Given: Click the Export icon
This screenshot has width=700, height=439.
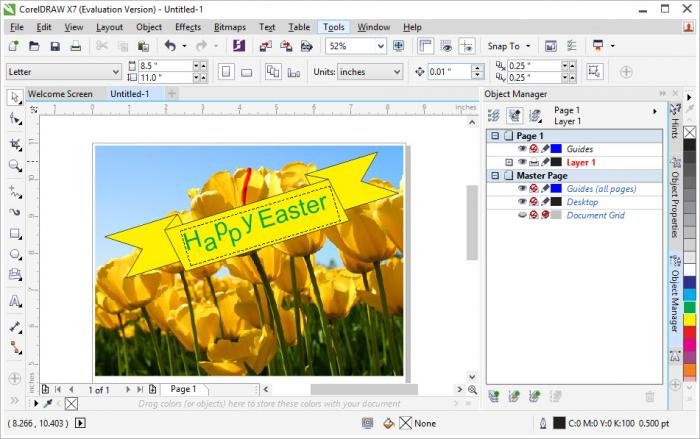Looking at the screenshot, I should 286,46.
